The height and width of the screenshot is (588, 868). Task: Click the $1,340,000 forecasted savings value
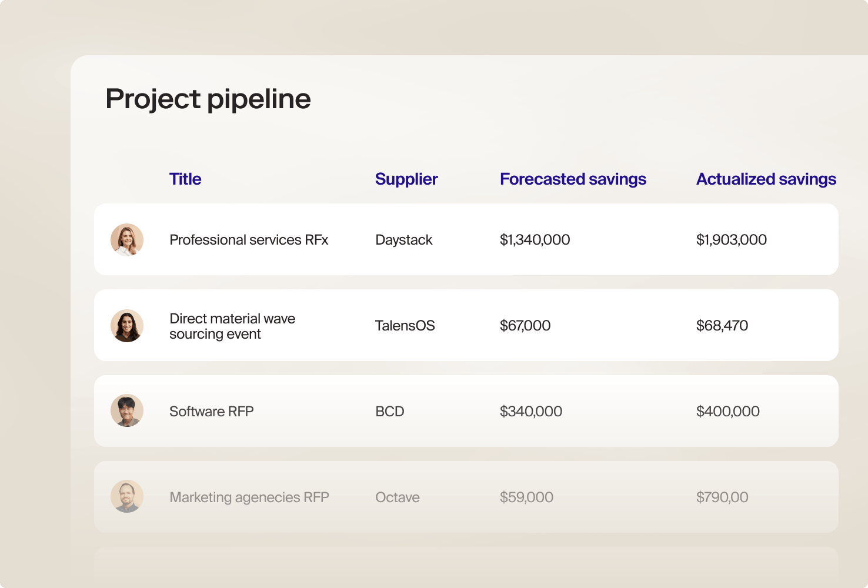[535, 240]
